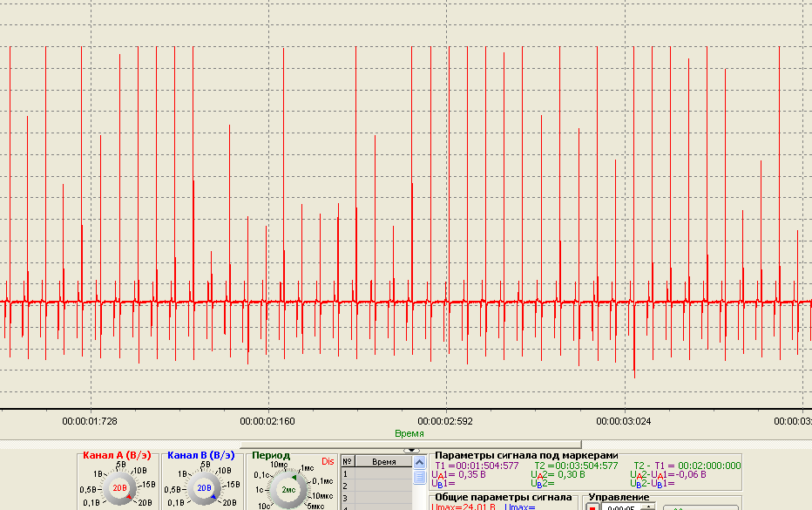Click the Время column header in the table
This screenshot has width=812, height=510.
pos(383,462)
